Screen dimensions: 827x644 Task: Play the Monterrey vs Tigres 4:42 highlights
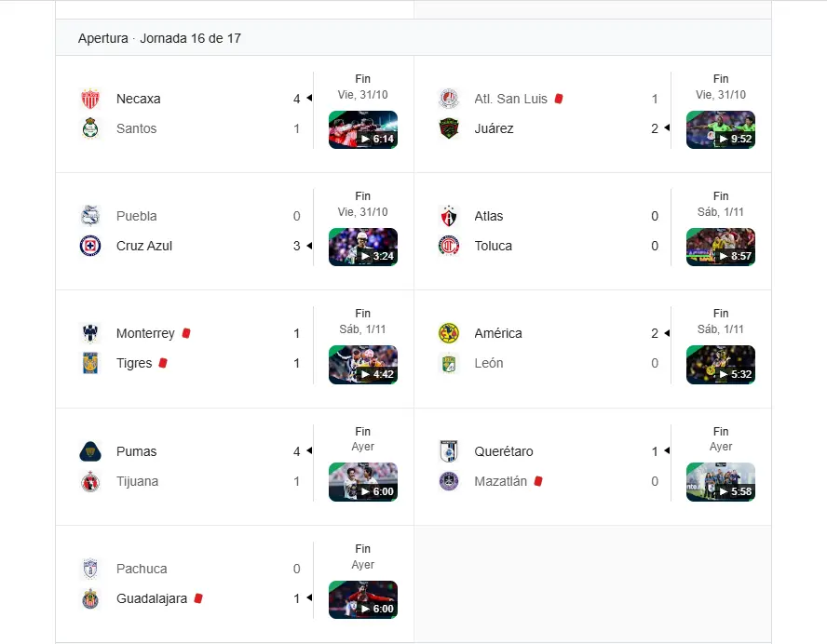pos(363,365)
